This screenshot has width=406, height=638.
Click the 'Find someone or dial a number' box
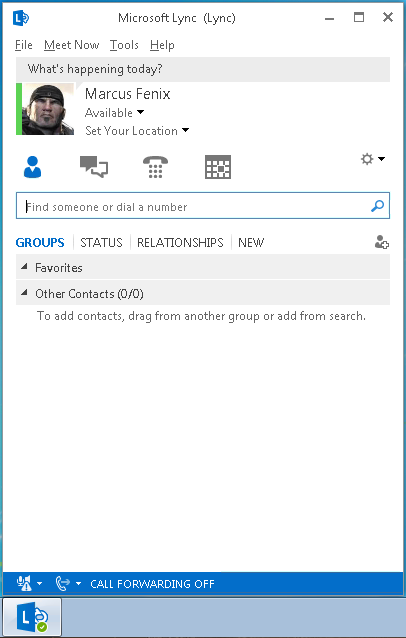pos(203,206)
